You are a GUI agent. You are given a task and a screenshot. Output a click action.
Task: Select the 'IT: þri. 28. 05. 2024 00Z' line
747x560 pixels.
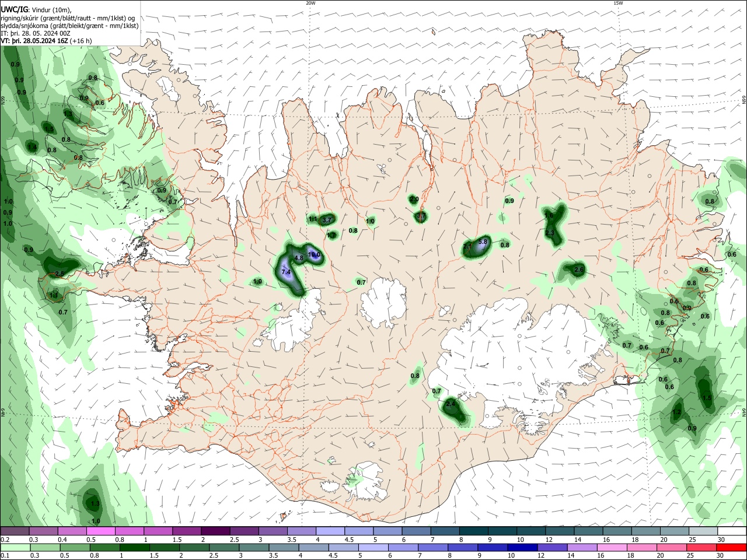(36, 33)
